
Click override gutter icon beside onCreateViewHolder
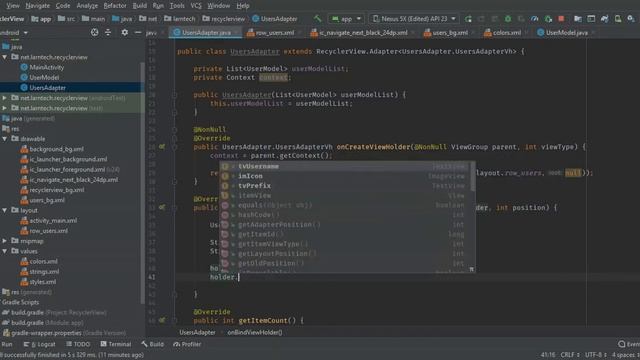pyautogui.click(x=162, y=147)
